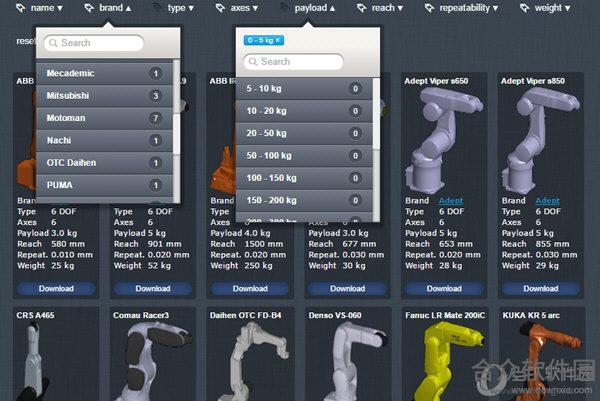
Task: Open the Adept Viper s650 robot image
Action: (444, 140)
